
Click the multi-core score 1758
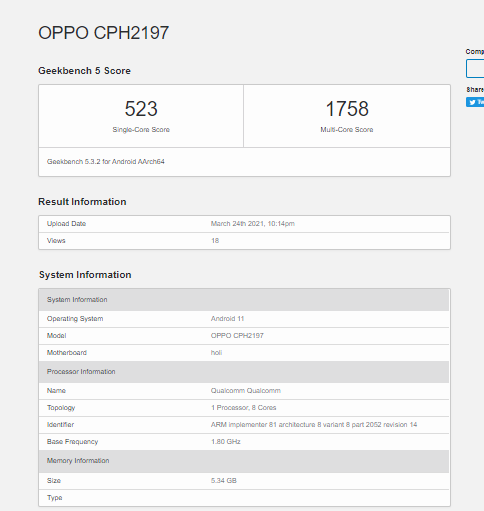[347, 109]
